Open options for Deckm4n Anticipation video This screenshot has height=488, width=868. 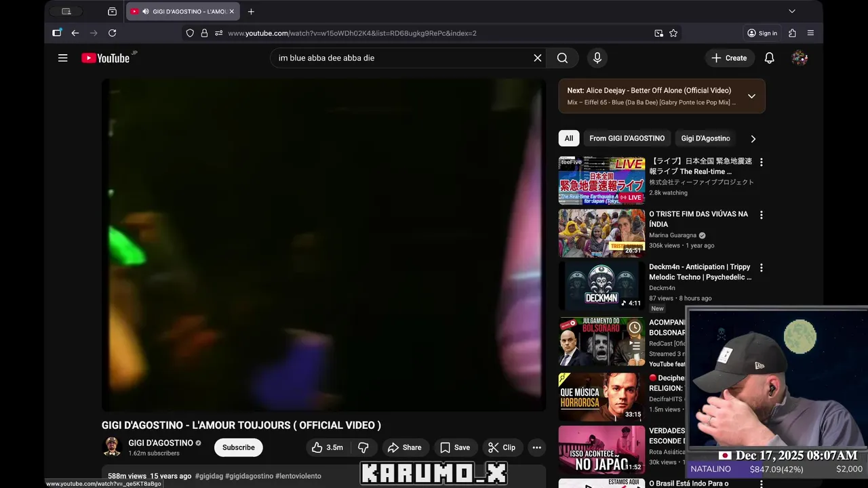(761, 268)
